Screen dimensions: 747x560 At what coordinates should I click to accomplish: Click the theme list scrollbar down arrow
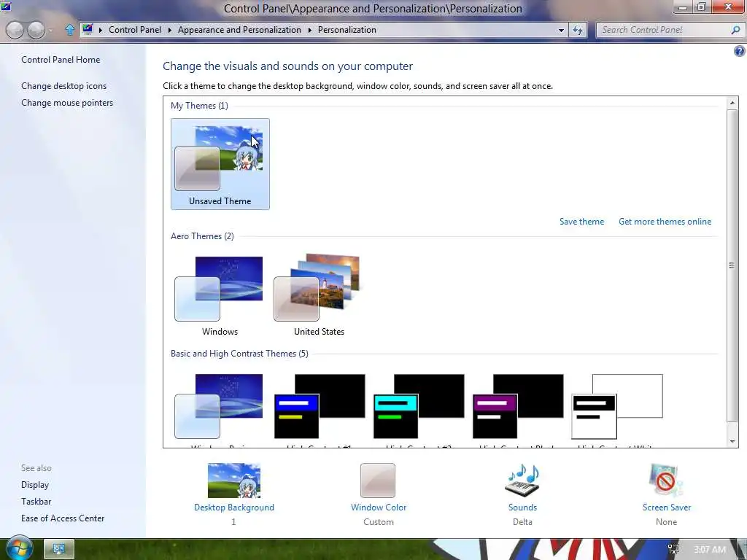(732, 441)
